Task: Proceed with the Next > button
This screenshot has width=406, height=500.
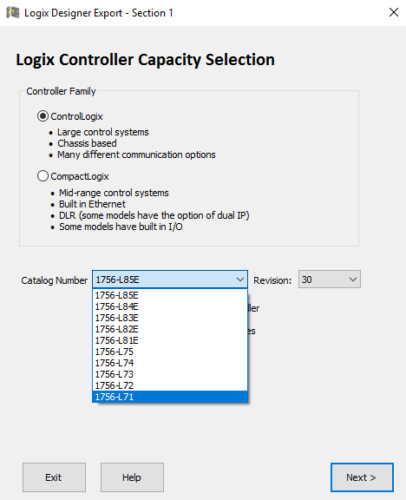Action: tap(362, 477)
